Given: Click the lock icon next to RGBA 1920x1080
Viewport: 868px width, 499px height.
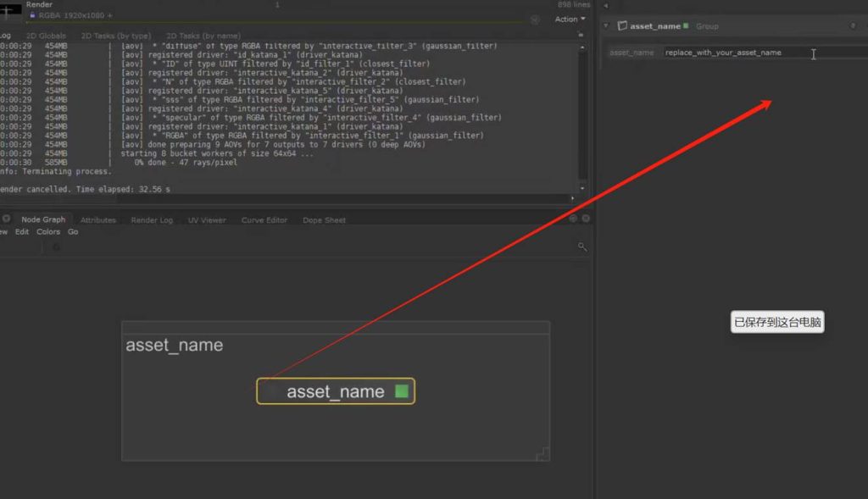Looking at the screenshot, I should click(x=32, y=15).
